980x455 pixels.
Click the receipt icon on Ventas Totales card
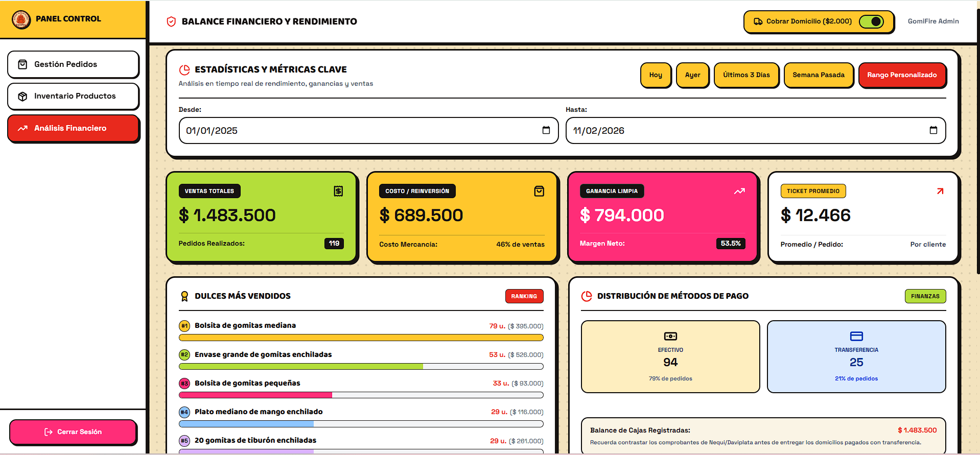pos(338,191)
